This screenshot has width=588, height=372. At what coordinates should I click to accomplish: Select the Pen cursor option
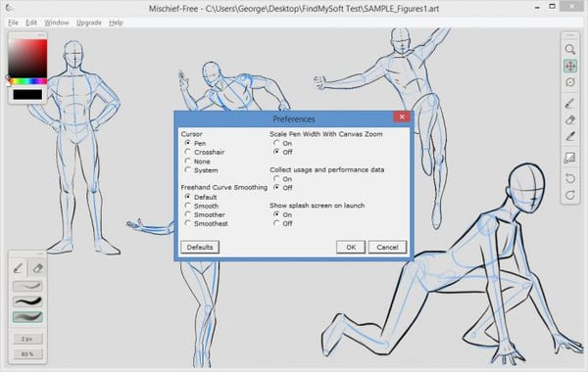click(x=195, y=143)
